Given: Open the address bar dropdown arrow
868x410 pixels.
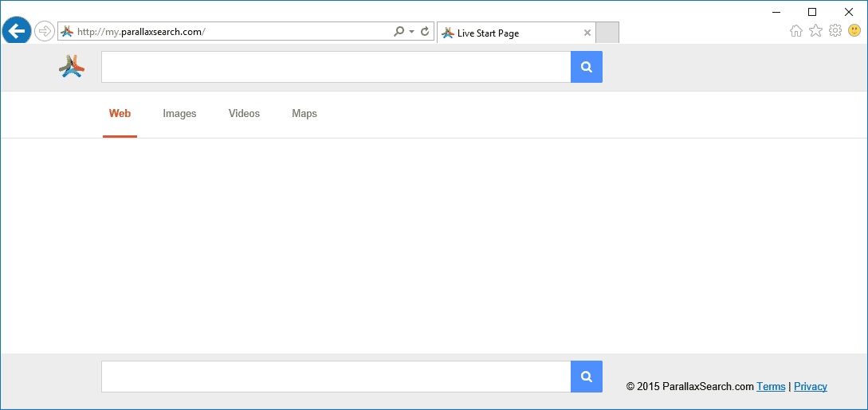Looking at the screenshot, I should [411, 32].
